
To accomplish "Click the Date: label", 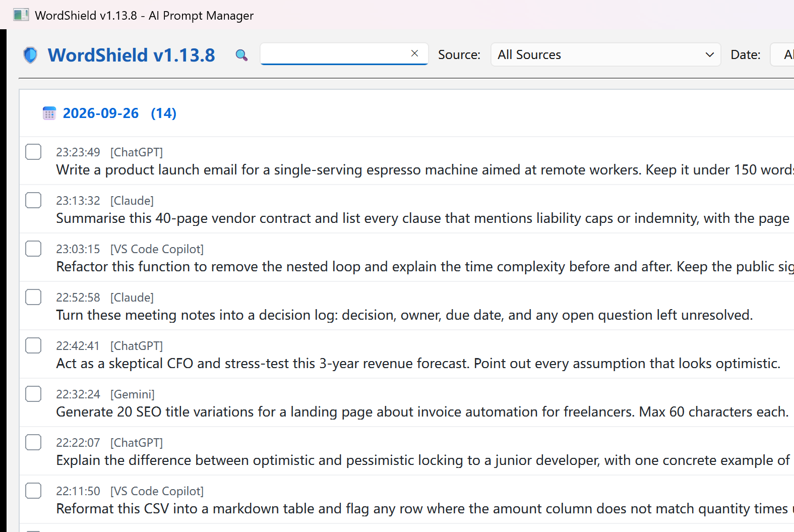I will (746, 54).
